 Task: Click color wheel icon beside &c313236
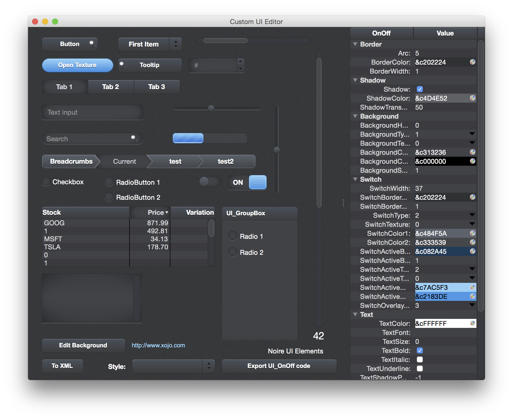click(472, 152)
